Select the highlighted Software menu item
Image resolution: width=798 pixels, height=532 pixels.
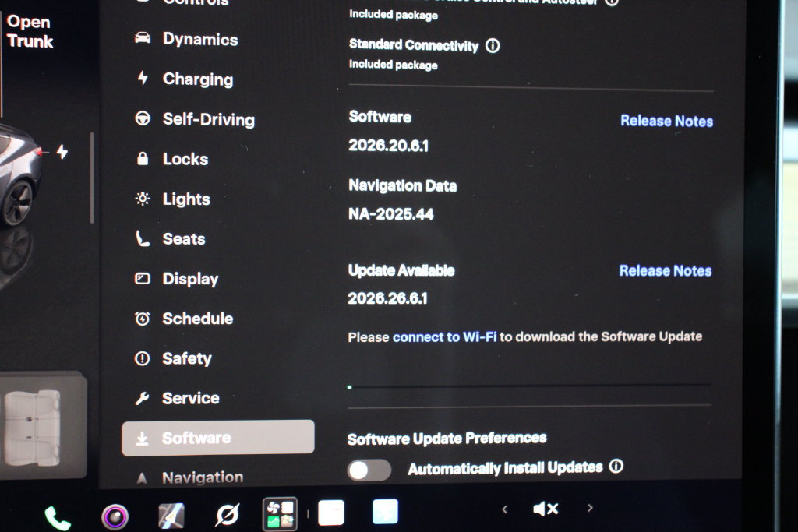(x=218, y=438)
